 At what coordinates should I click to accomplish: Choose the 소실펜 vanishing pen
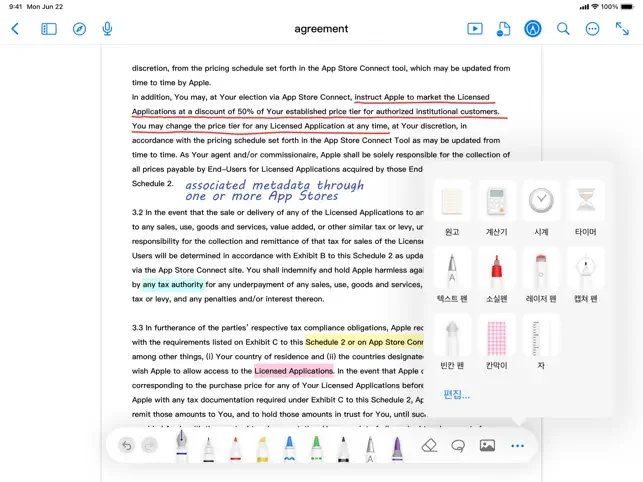point(497,276)
